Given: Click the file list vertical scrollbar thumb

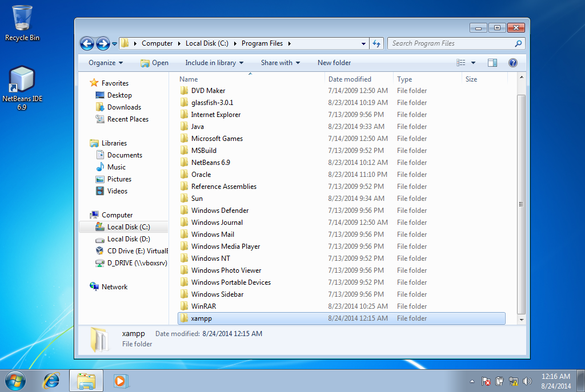Looking at the screenshot, I should click(521, 204).
